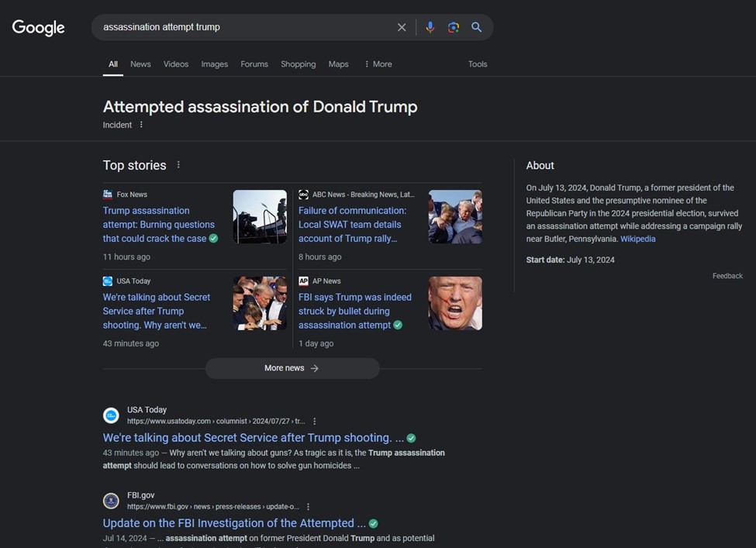
Task: Start voice search with microphone icon
Action: pyautogui.click(x=430, y=27)
